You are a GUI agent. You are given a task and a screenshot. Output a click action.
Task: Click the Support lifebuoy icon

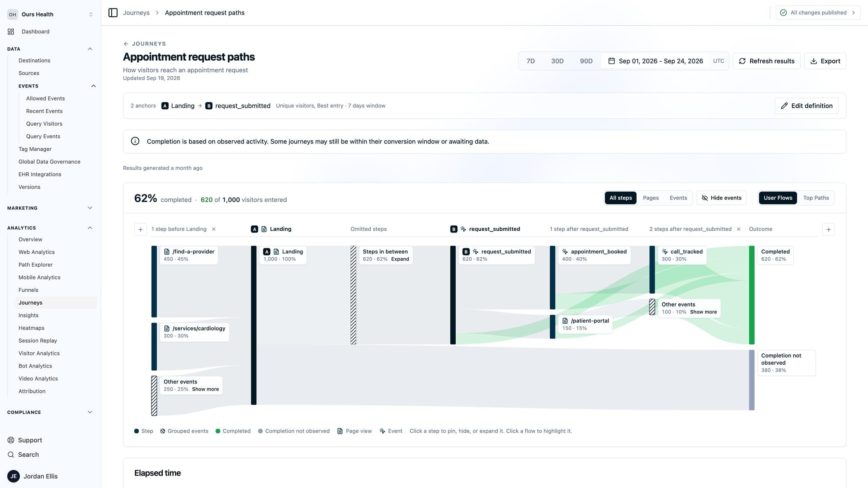[x=11, y=440]
